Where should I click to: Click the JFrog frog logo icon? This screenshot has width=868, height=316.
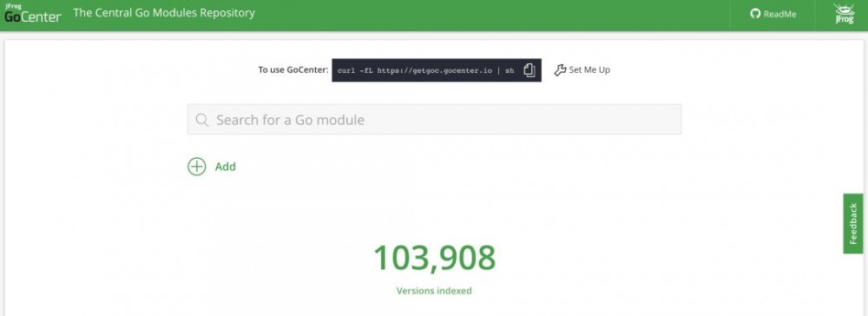pos(845,14)
